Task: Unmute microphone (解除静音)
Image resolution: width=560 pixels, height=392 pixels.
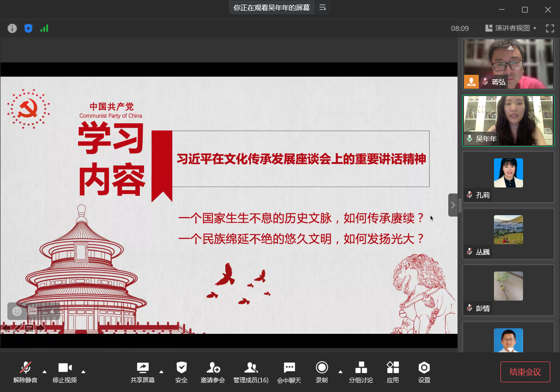Action: 25,372
